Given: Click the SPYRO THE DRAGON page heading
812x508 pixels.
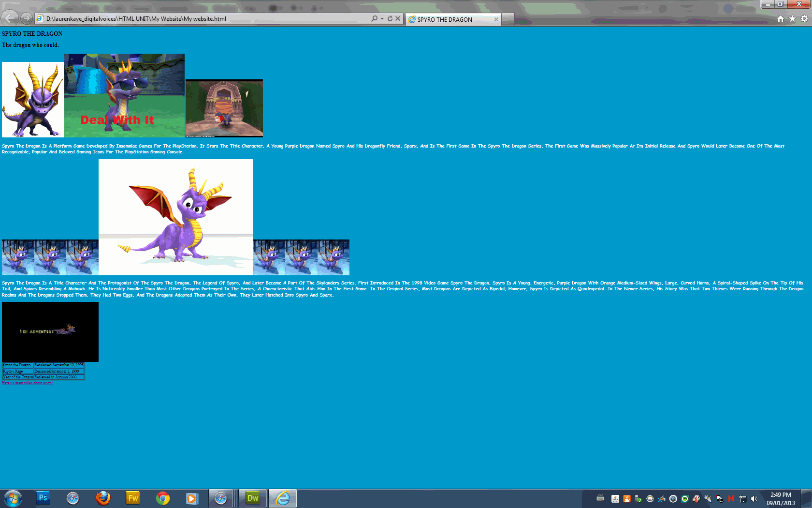Looking at the screenshot, I should [32, 34].
